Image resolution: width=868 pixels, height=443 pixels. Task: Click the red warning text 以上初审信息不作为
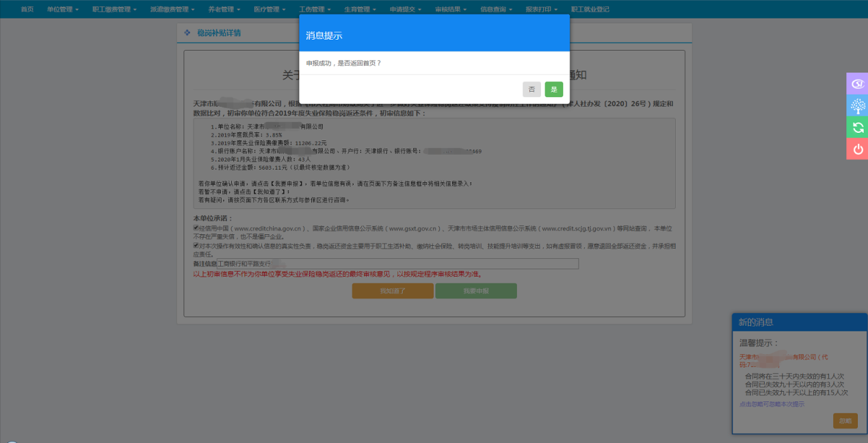coord(338,274)
